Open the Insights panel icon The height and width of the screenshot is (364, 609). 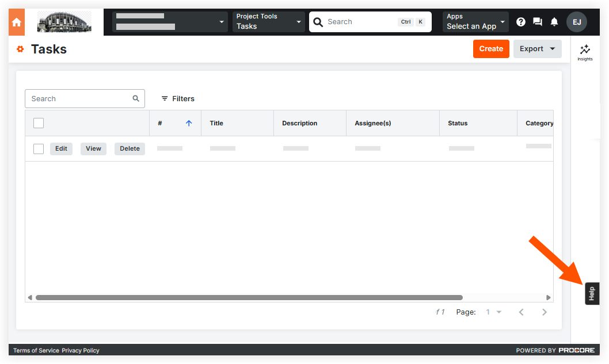pyautogui.click(x=585, y=51)
